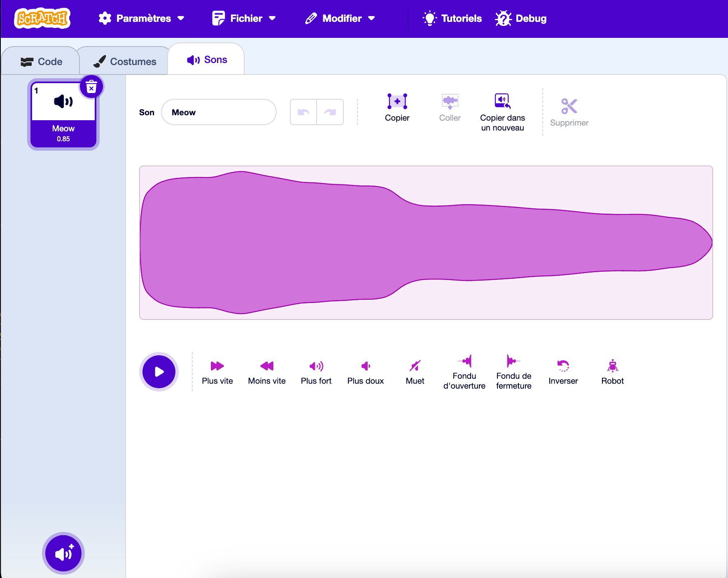Apply the "Moins vite" effect
Image resolution: width=728 pixels, height=578 pixels.
pos(267,372)
